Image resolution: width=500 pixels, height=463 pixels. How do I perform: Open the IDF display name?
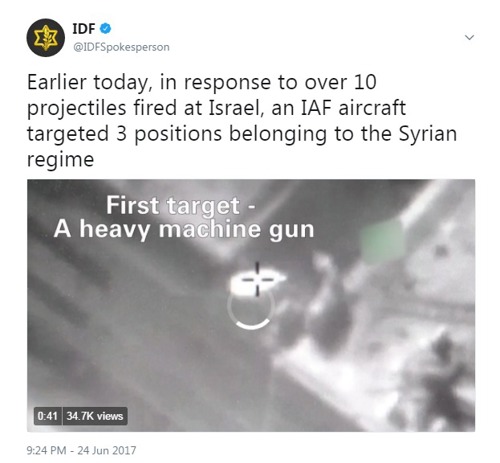click(x=84, y=29)
